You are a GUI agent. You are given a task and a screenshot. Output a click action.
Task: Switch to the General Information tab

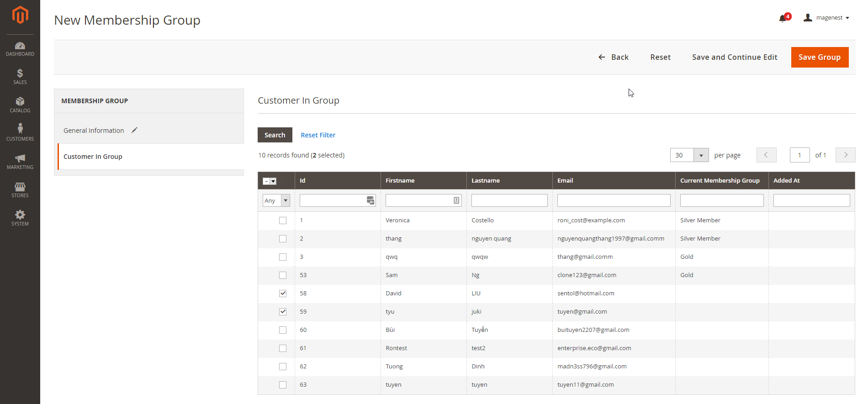[x=94, y=131]
